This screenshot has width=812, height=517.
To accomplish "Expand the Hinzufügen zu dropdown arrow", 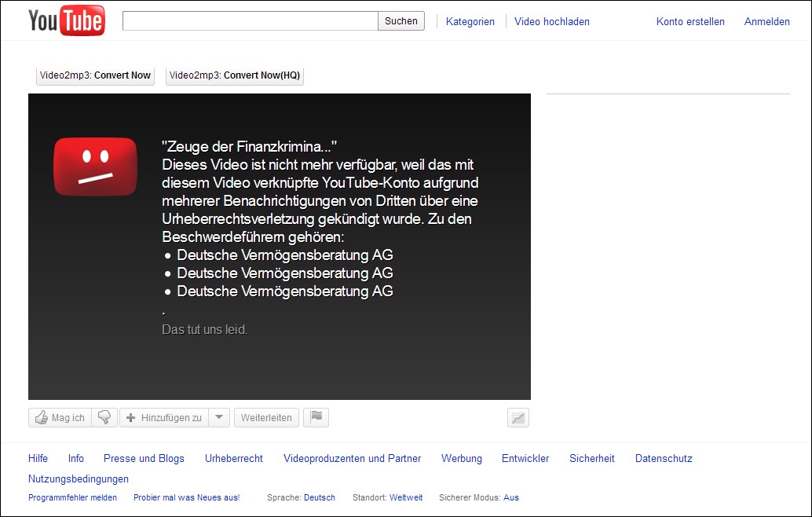I will [220, 418].
